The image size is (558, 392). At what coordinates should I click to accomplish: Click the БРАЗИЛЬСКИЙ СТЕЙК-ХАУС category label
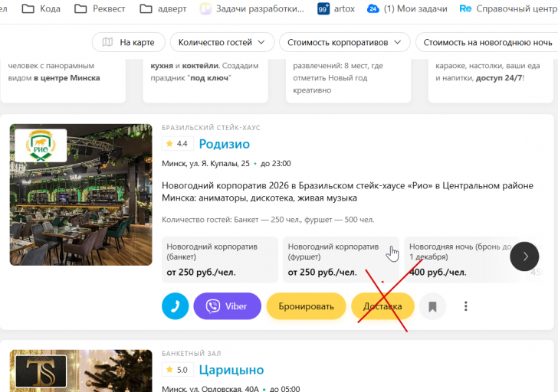click(211, 128)
